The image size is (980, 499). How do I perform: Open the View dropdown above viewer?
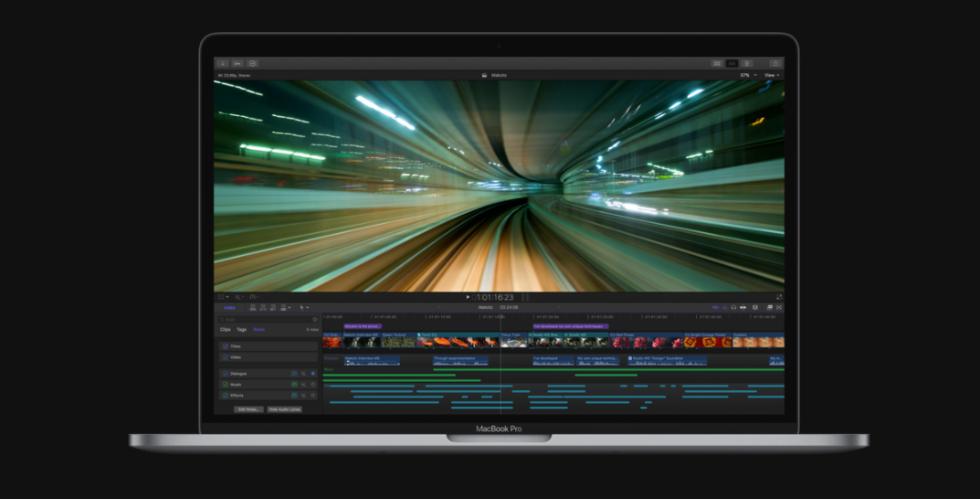tap(772, 75)
